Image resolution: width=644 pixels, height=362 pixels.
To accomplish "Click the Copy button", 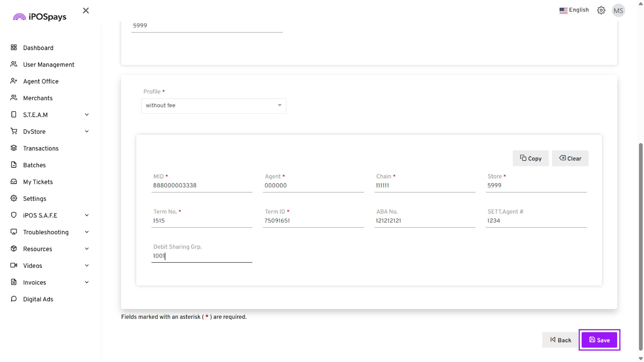I will [x=530, y=158].
